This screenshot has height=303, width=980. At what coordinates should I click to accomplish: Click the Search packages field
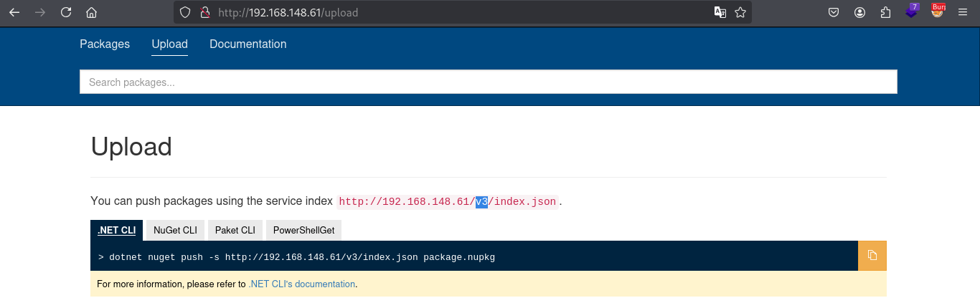(x=489, y=82)
